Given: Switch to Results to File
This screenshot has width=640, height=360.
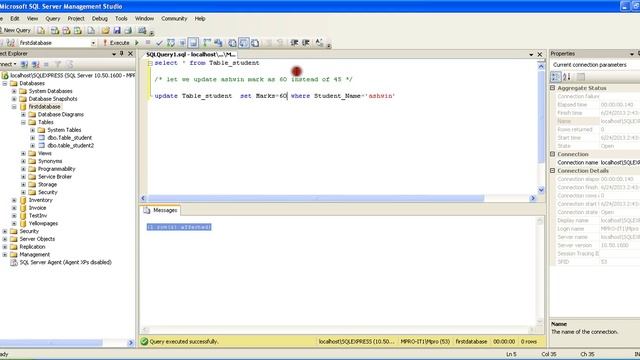Looking at the screenshot, I should click(x=255, y=43).
